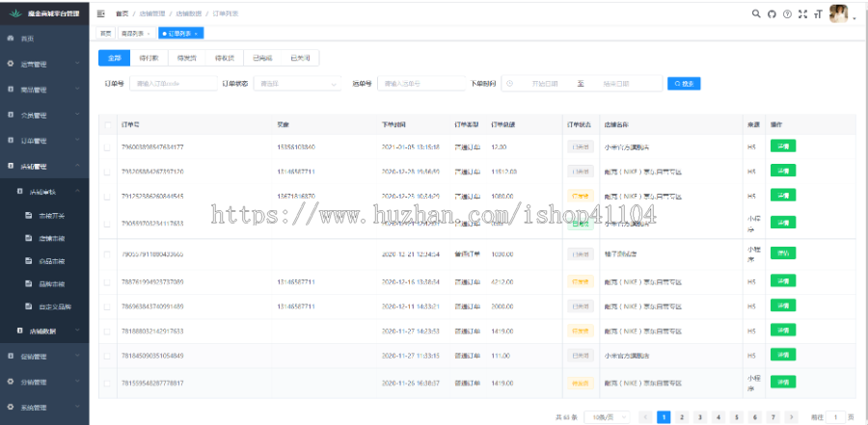Screen dimensions: 868x425
Task: Open the page-size dropdown in pagination
Action: click(610, 416)
